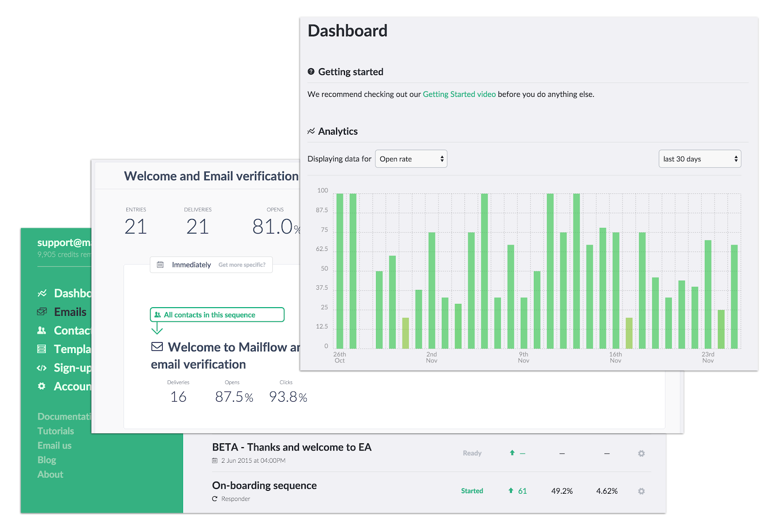Click the Emails envelope icon in sidebar
Screen dimensions: 775x532
(42, 312)
